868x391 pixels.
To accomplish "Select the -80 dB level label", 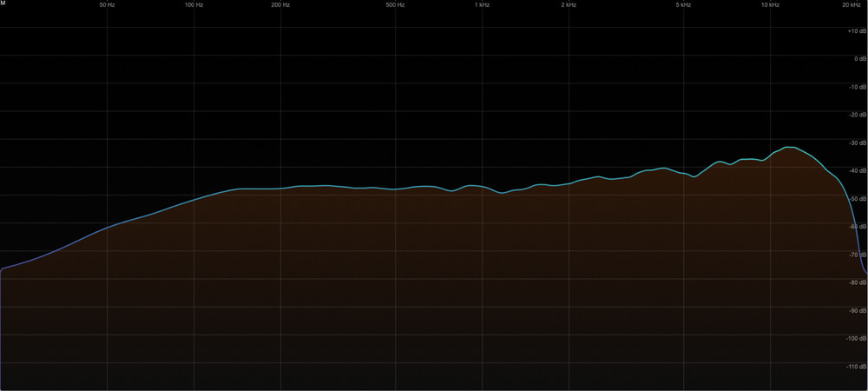I will point(855,282).
